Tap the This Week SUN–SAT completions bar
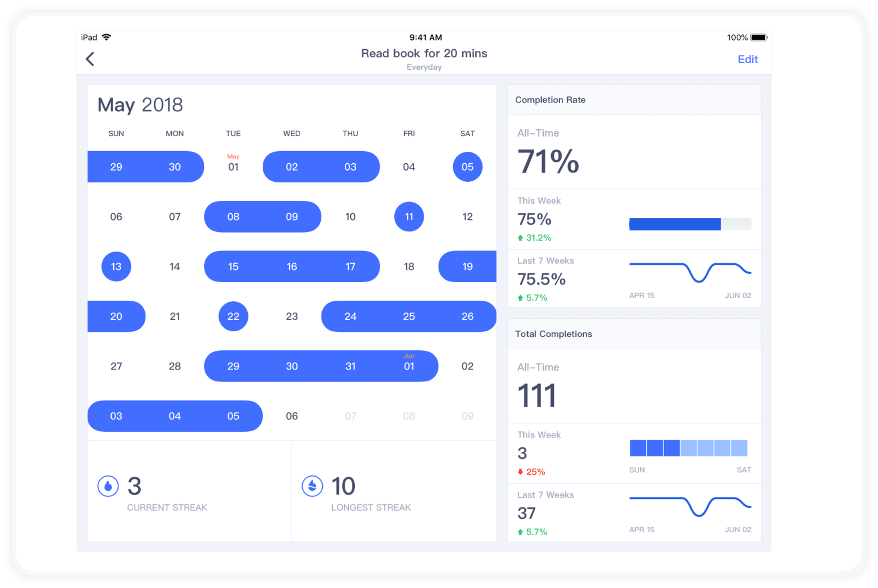Screen dimensions: 878x588 coord(688,448)
